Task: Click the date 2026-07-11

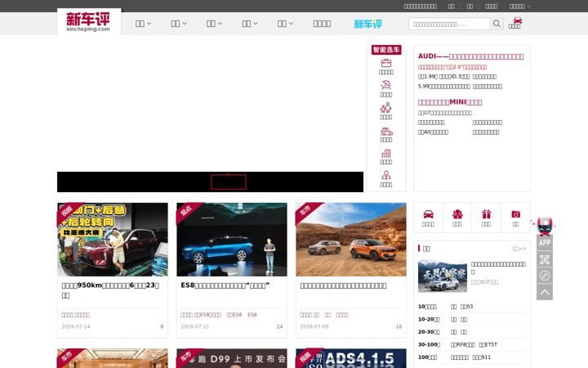Action: pyautogui.click(x=195, y=326)
